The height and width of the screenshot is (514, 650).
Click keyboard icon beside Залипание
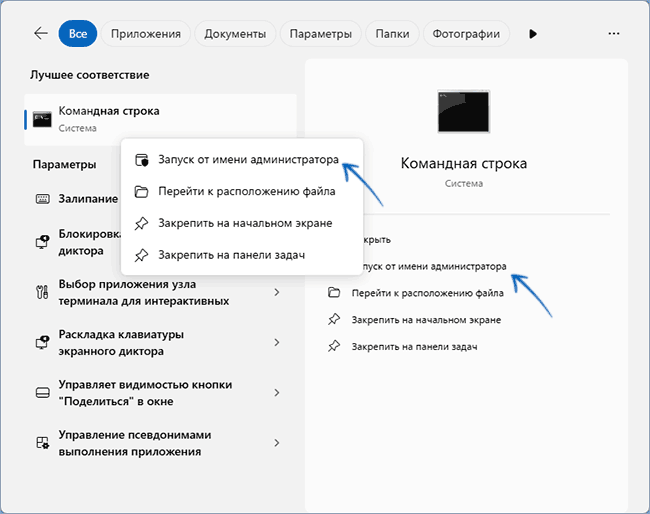42,199
